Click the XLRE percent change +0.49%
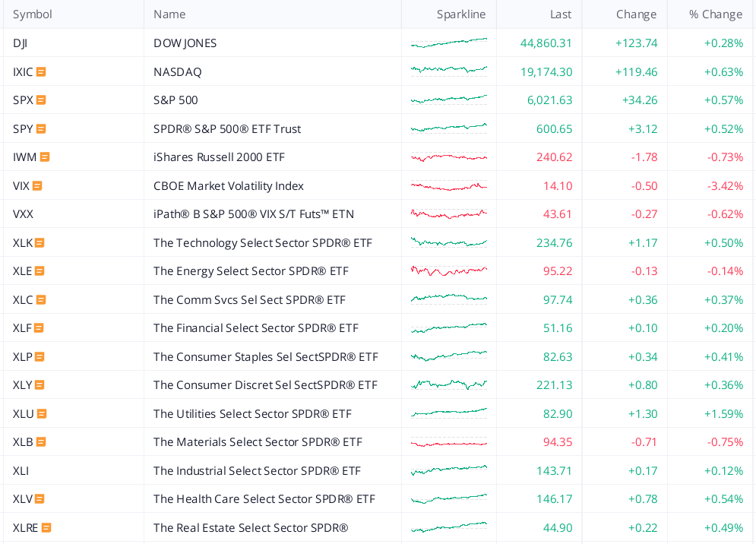Image resolution: width=756 pixels, height=544 pixels. pyautogui.click(x=723, y=527)
